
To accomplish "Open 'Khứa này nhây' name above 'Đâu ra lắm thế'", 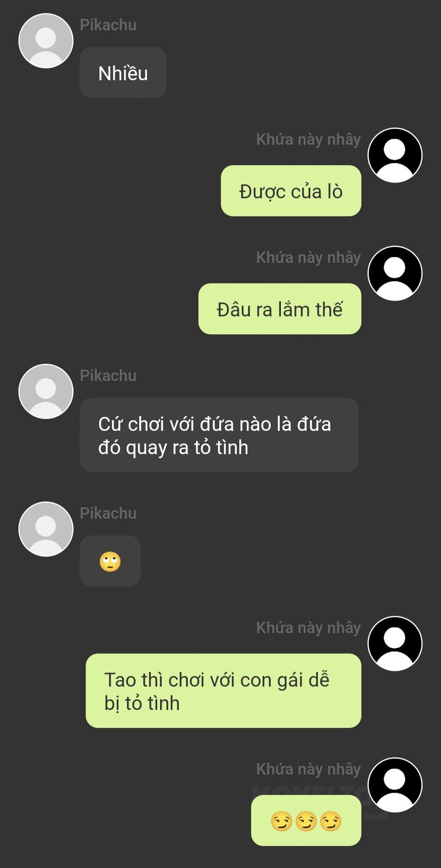I will tap(309, 257).
